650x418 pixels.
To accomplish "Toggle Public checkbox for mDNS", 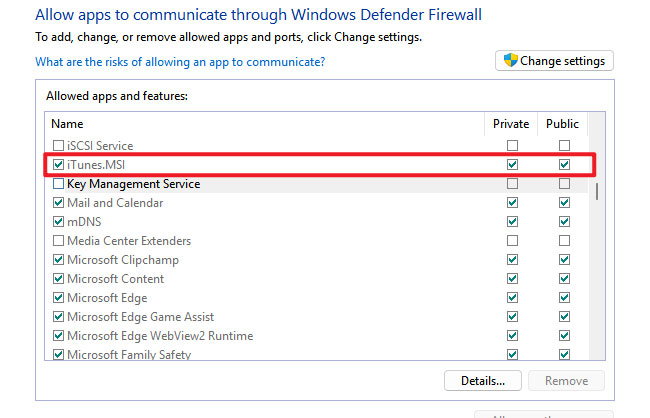I will [x=564, y=222].
